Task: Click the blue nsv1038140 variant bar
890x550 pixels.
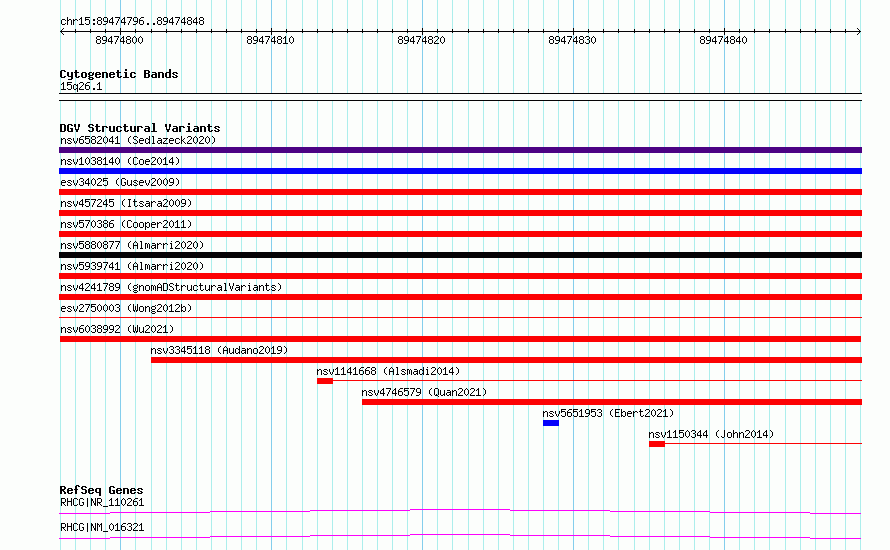Action: (x=460, y=171)
